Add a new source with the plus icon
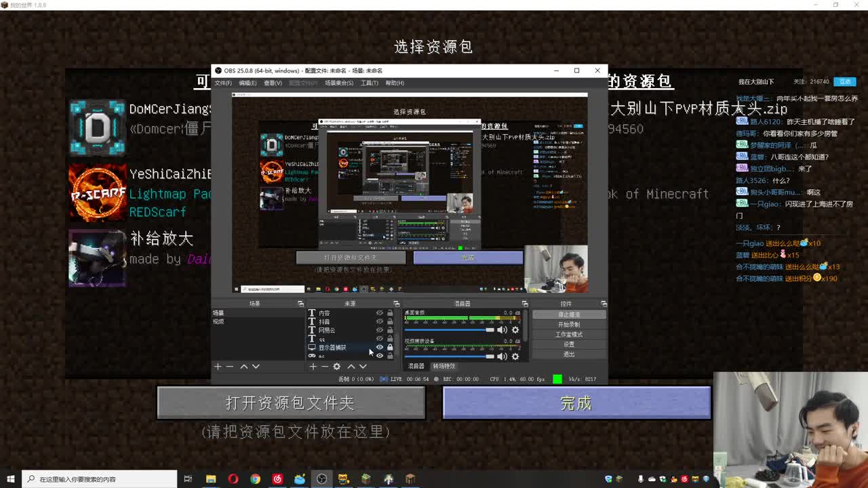 [313, 367]
